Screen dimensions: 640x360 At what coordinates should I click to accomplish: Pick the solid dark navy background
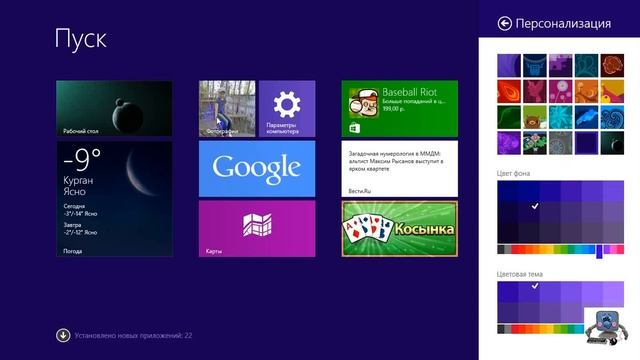coord(587,143)
